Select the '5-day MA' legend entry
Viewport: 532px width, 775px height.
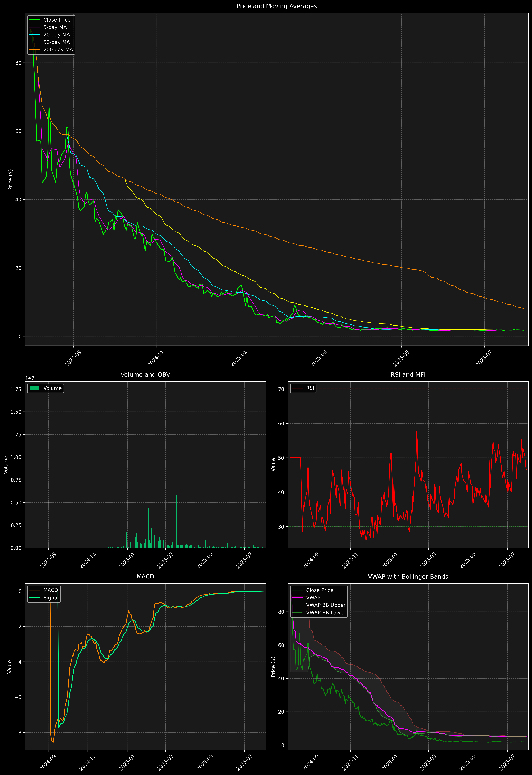(x=48, y=27)
